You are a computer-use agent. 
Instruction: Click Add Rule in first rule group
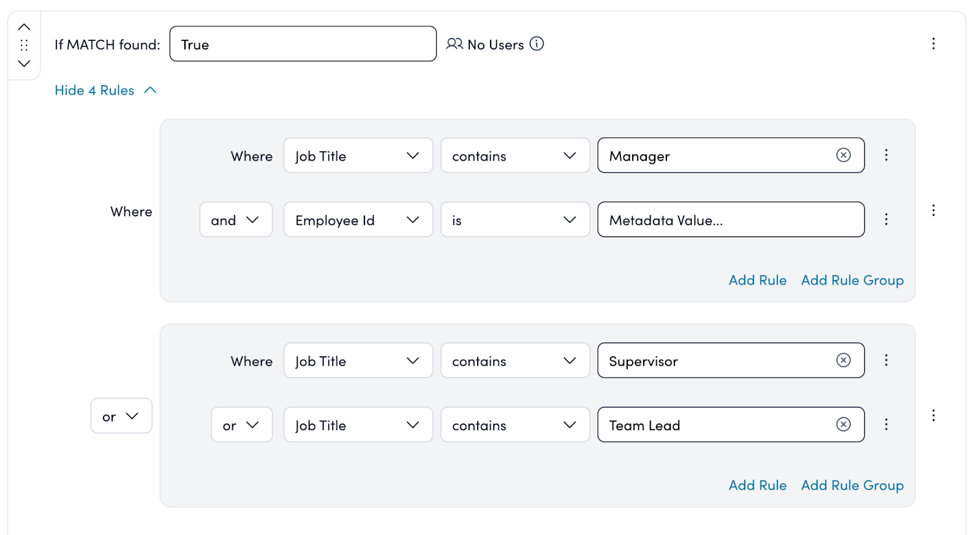pos(757,280)
